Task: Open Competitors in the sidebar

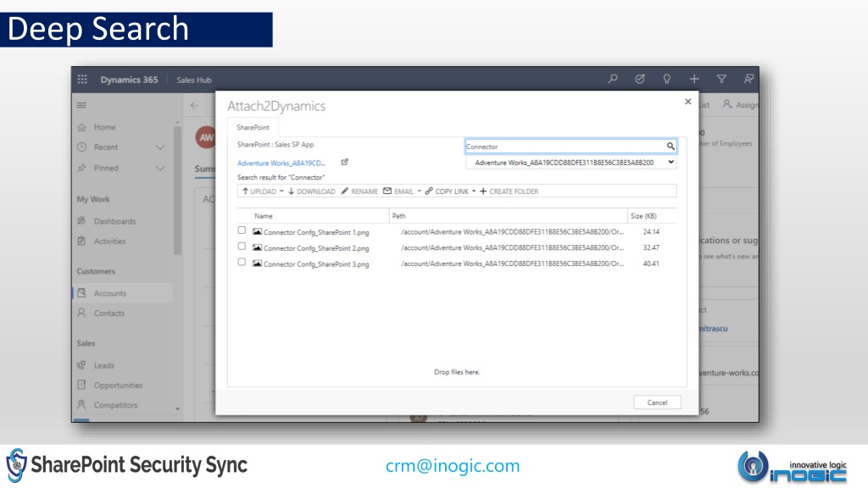Action: coord(115,405)
